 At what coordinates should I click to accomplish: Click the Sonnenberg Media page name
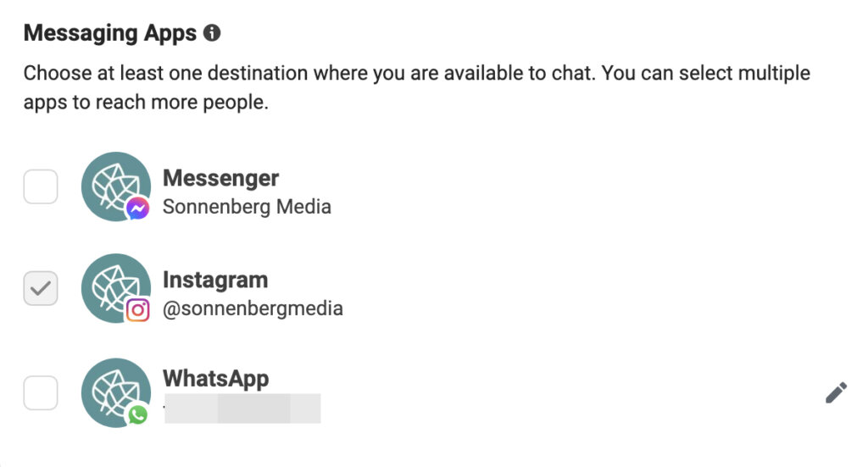click(247, 207)
